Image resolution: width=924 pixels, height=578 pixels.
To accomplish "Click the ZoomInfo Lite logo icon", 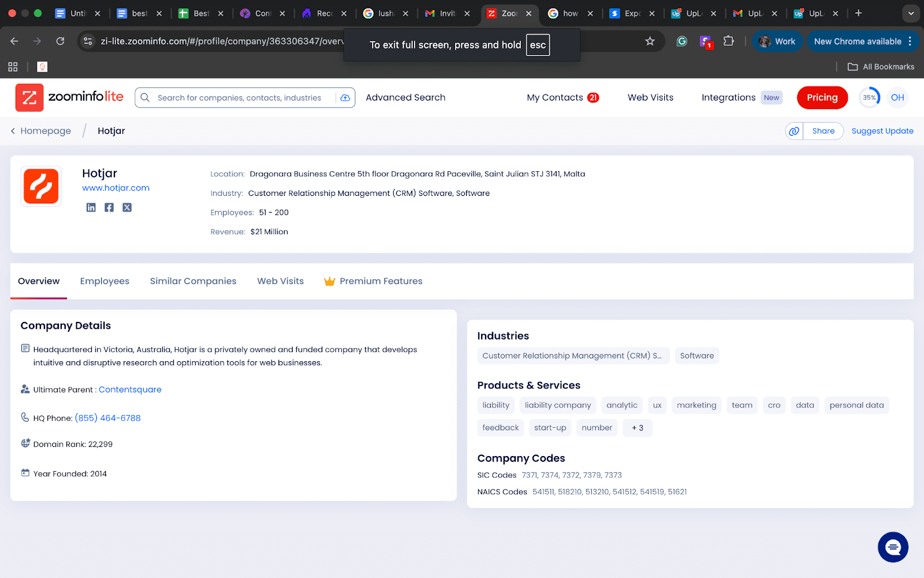I will [x=29, y=97].
